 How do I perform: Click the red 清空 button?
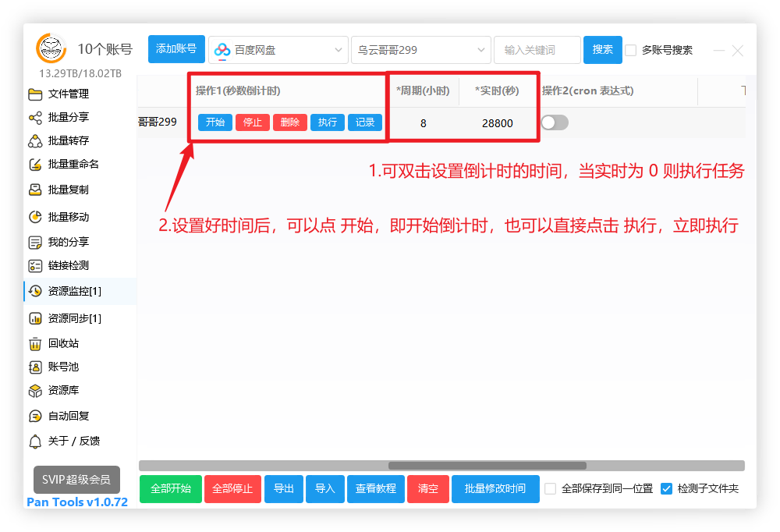(428, 489)
